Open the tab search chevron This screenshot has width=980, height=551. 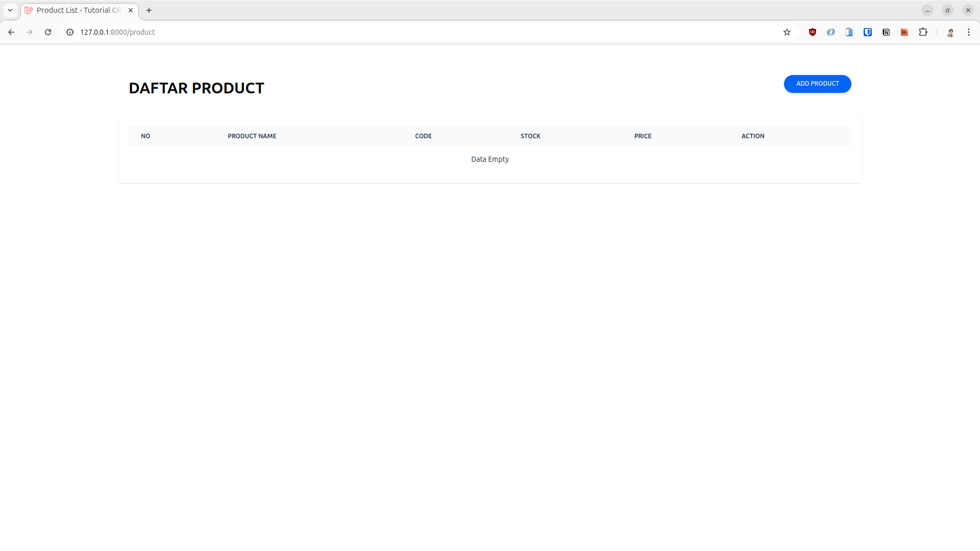10,10
